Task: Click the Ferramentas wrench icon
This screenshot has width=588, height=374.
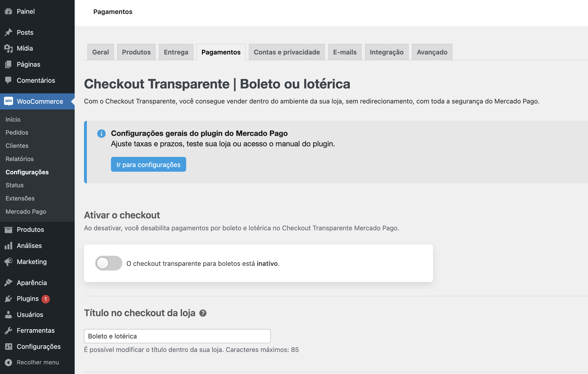Action: [9, 331]
